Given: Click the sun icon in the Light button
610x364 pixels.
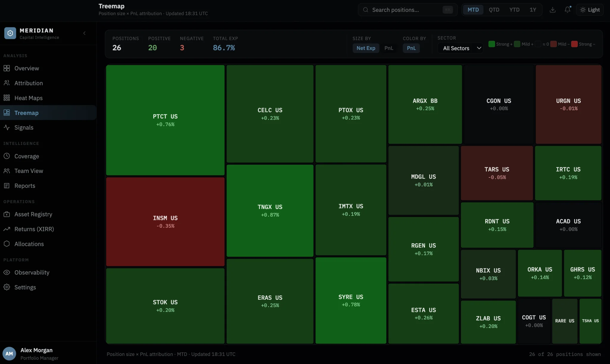Looking at the screenshot, I should pyautogui.click(x=583, y=10).
